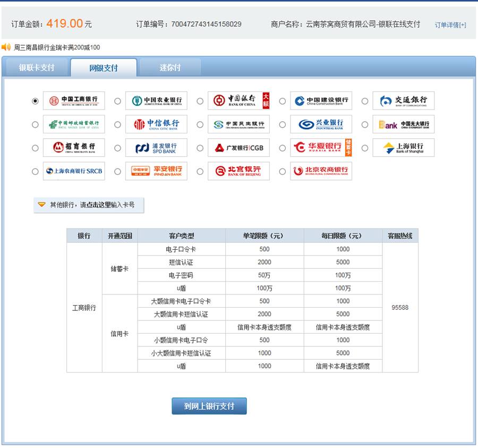Click the speaker announcement icon
478x448 pixels.
6,47
